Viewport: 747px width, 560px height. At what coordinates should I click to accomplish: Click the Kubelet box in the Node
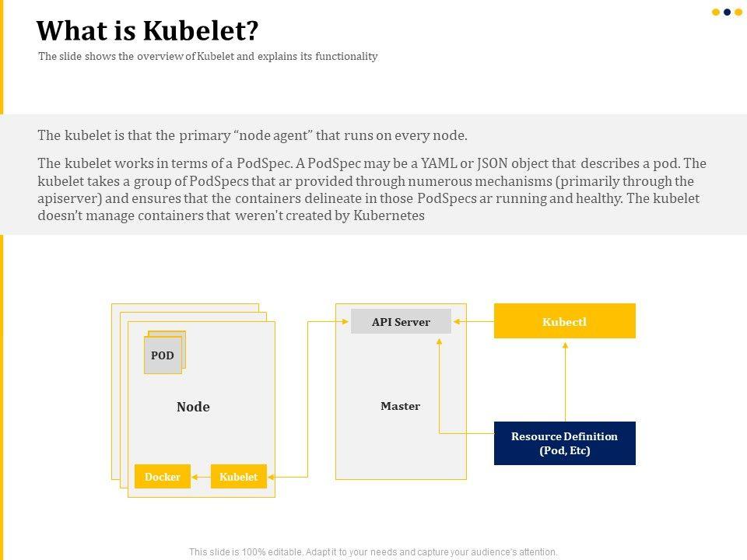pyautogui.click(x=238, y=477)
